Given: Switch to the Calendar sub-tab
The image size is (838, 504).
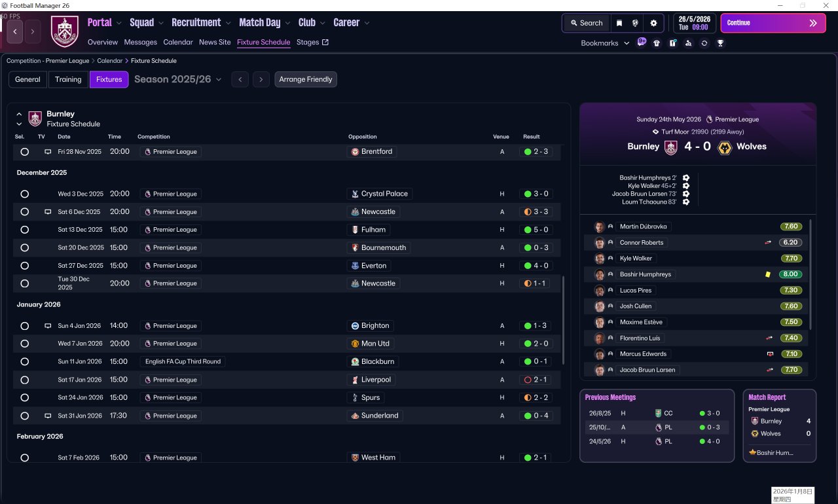Looking at the screenshot, I should (178, 43).
